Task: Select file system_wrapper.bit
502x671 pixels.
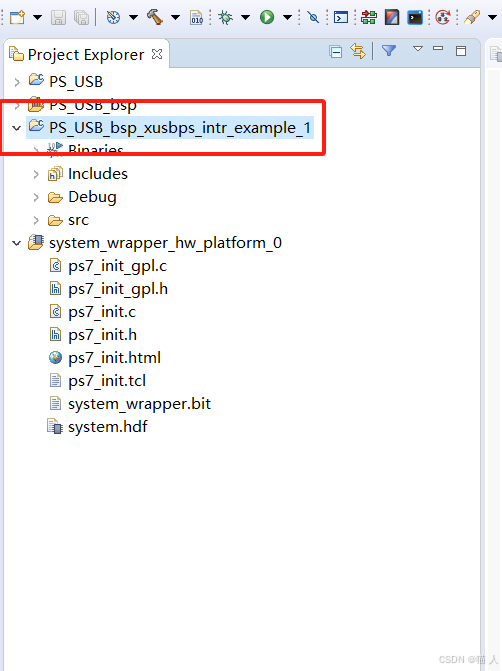Action: click(140, 404)
